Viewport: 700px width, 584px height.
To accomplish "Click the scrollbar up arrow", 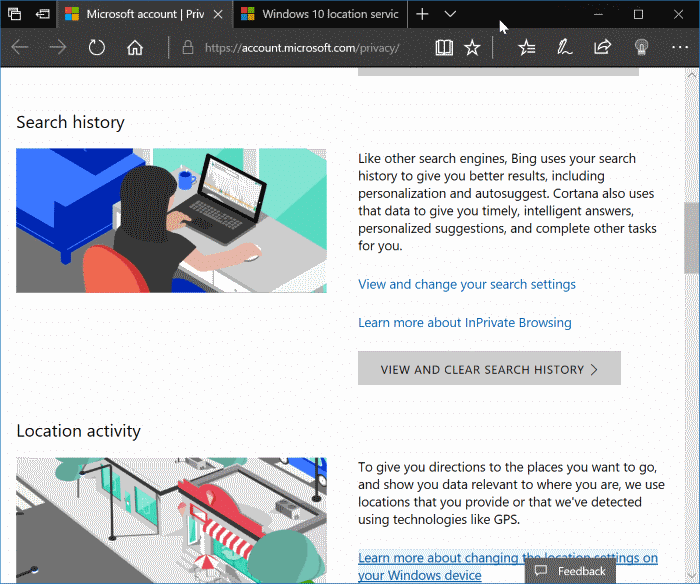I will 692,75.
